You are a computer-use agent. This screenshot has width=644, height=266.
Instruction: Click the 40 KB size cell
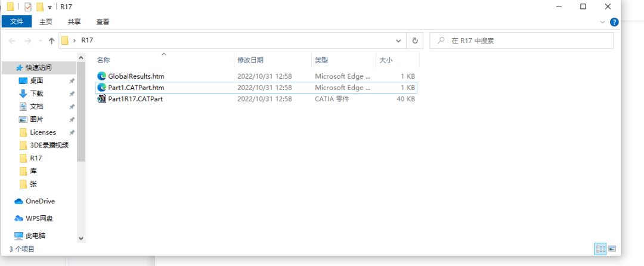point(406,99)
